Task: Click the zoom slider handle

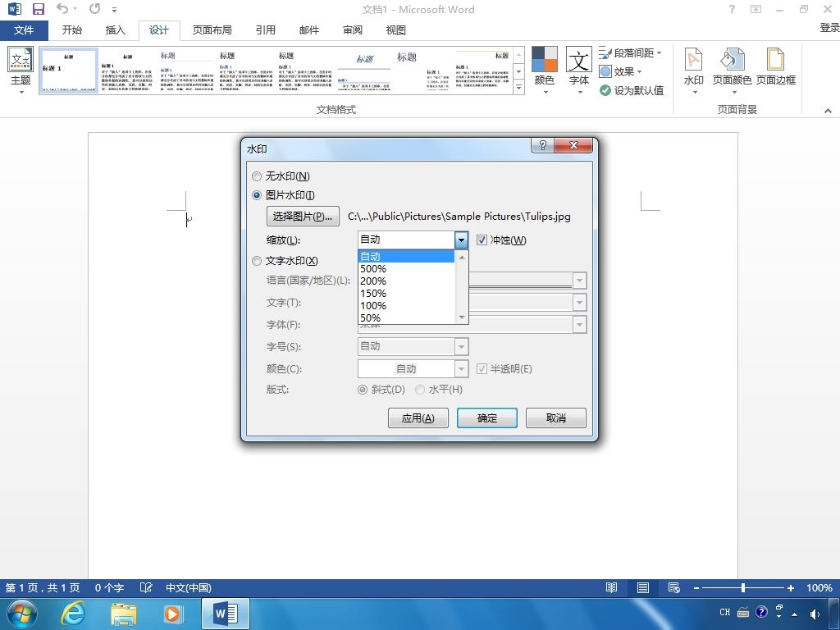Action: 743,587
